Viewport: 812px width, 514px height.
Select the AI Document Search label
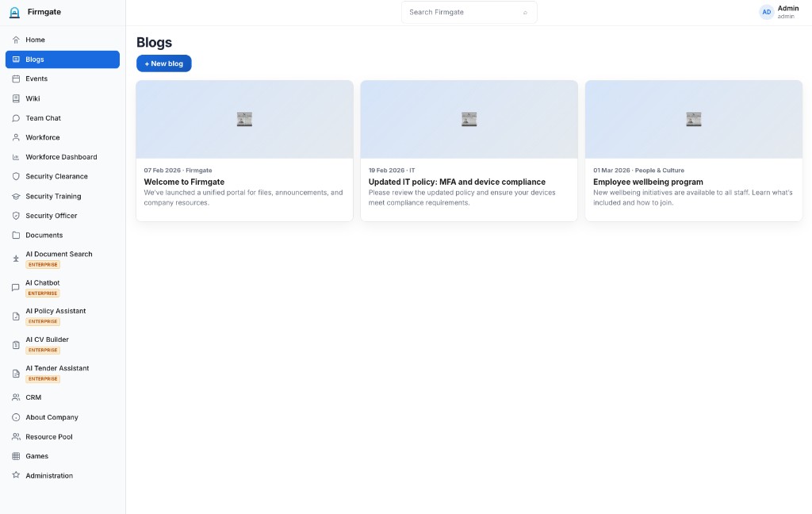59,254
